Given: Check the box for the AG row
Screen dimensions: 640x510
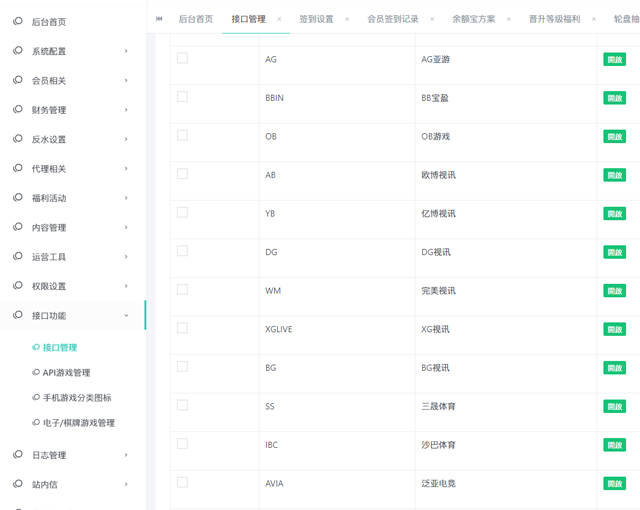Looking at the screenshot, I should tap(182, 59).
